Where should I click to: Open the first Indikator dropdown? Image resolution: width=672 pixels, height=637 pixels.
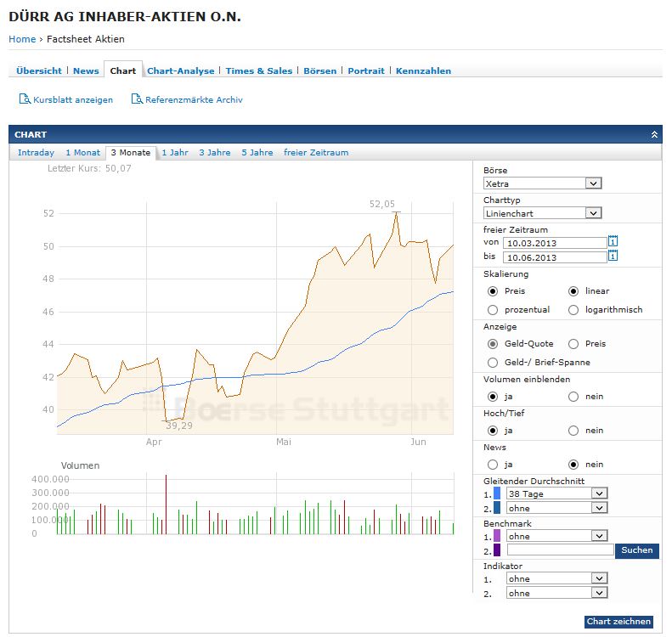tap(599, 578)
